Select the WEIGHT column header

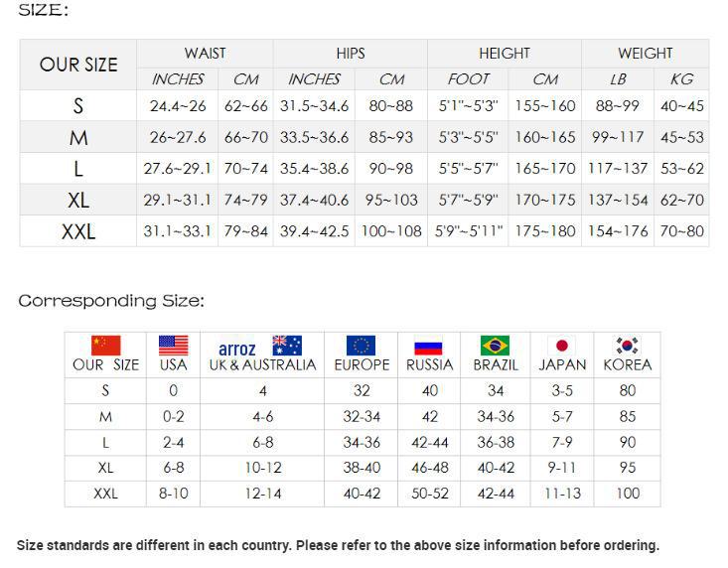pyautogui.click(x=646, y=54)
